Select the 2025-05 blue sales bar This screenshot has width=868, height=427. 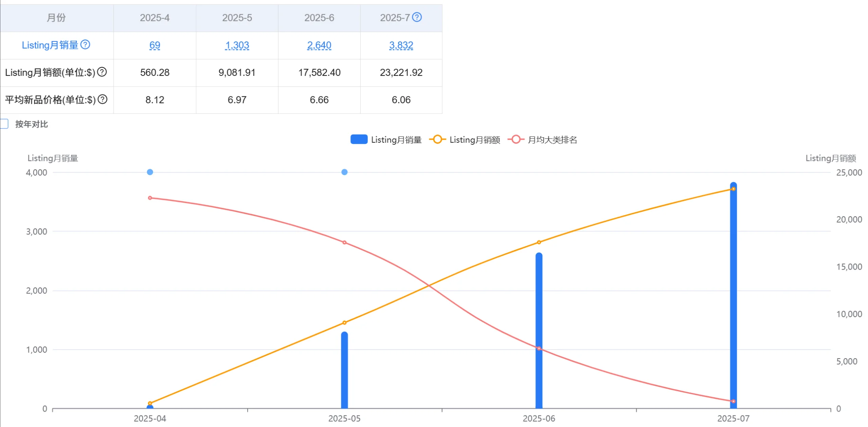(344, 370)
